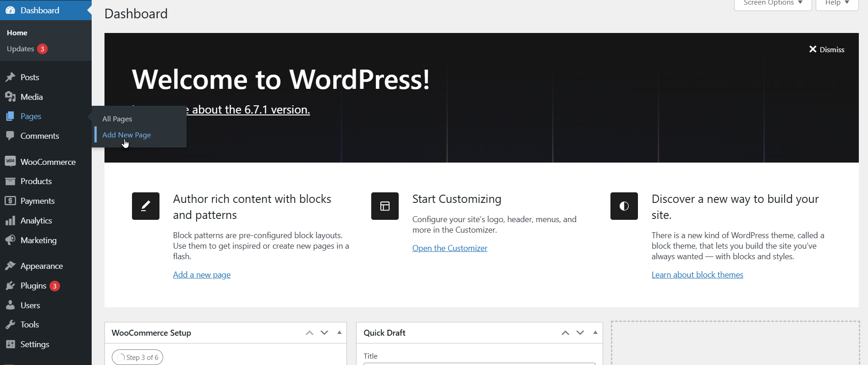Open the Help dropdown tab
The width and height of the screenshot is (868, 365).
coord(837,4)
